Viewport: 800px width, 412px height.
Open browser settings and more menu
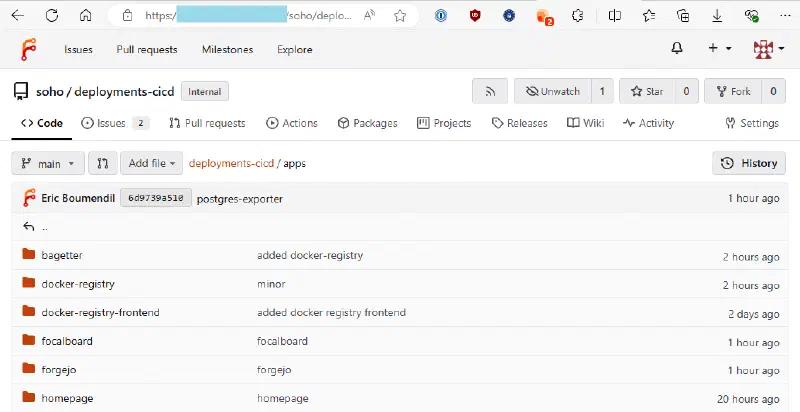click(785, 16)
